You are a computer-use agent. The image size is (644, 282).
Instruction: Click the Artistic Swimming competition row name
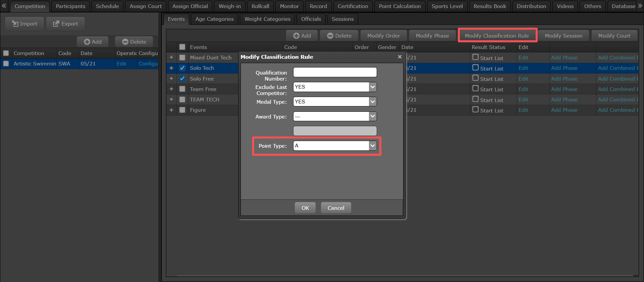click(35, 63)
